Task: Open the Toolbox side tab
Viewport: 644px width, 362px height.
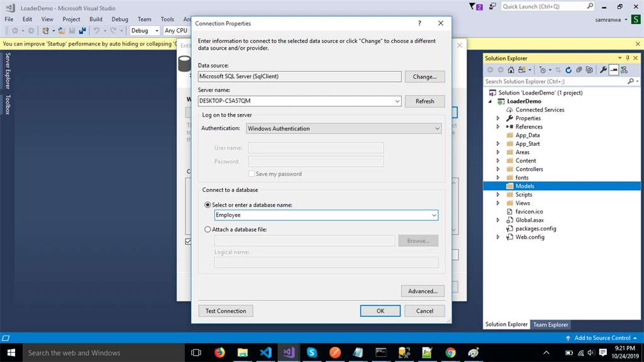Action: pos(8,105)
